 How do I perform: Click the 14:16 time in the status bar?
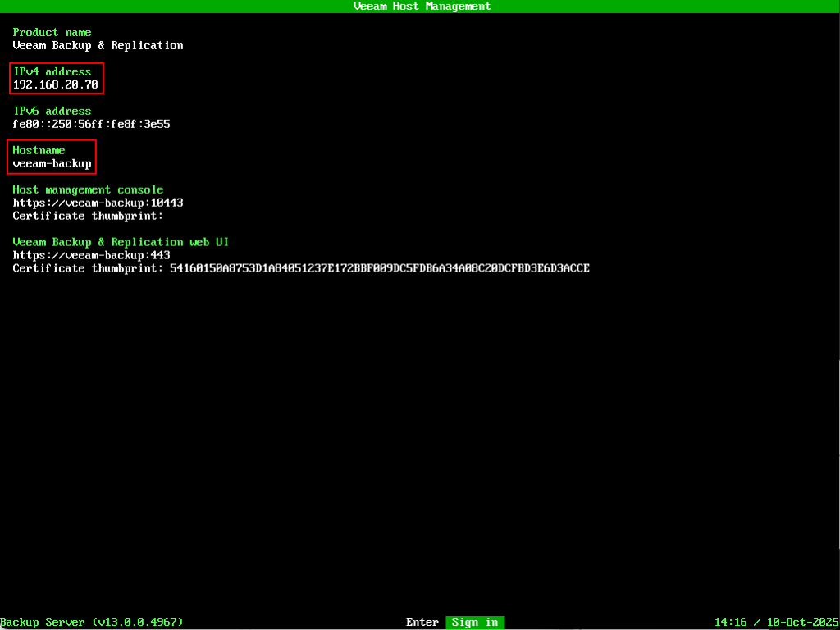coord(730,623)
